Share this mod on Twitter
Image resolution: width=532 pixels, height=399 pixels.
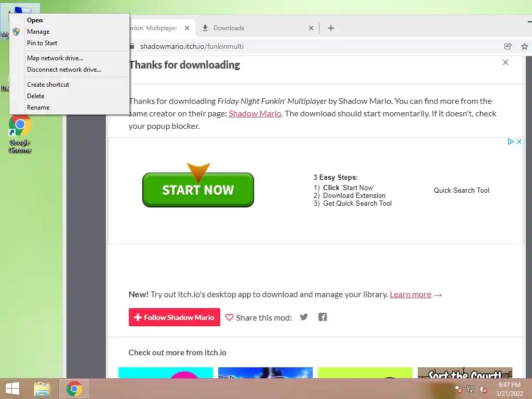tap(304, 317)
